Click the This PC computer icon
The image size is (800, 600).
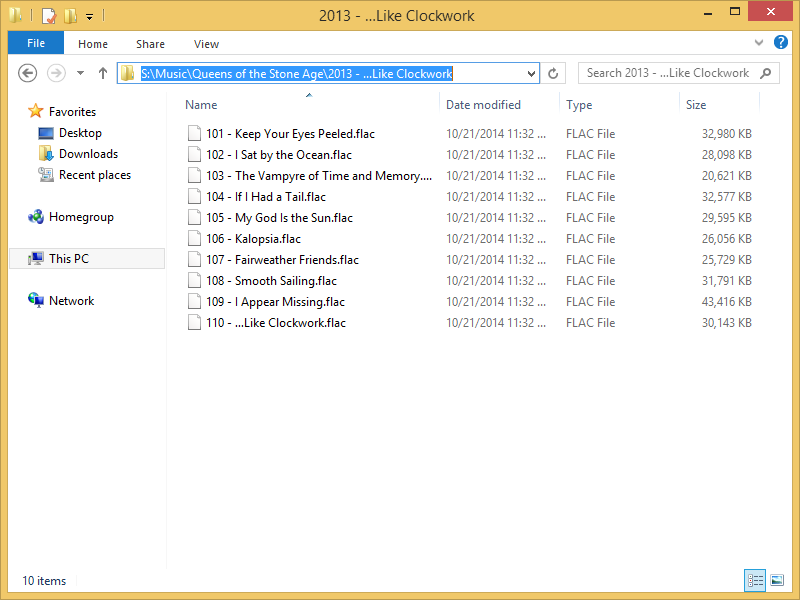point(36,259)
